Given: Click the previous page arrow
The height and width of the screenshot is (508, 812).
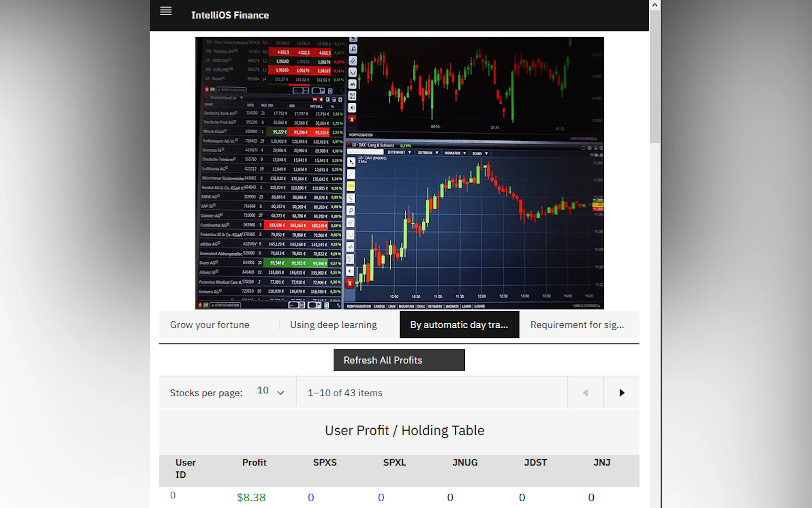Looking at the screenshot, I should [x=585, y=393].
